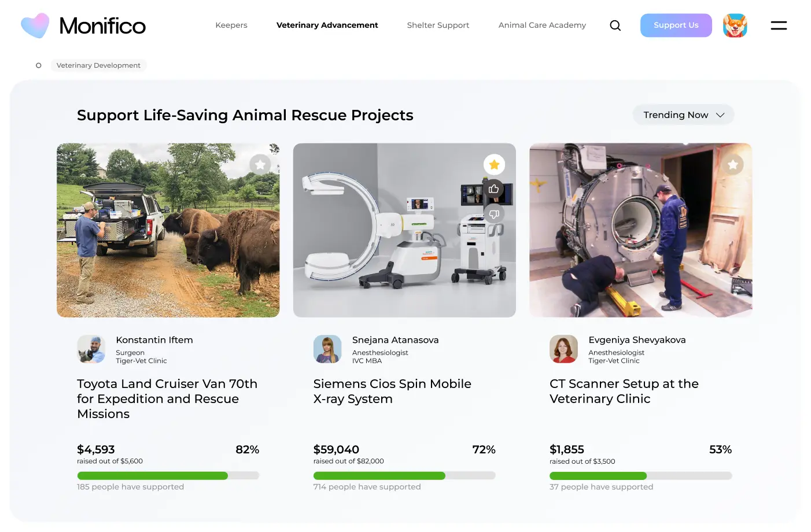Viewport: 811px width, 532px height.
Task: Click the fox user avatar
Action: click(735, 25)
